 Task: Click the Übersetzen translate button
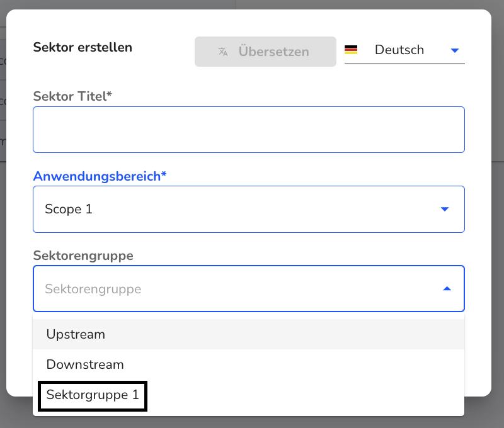coord(265,52)
